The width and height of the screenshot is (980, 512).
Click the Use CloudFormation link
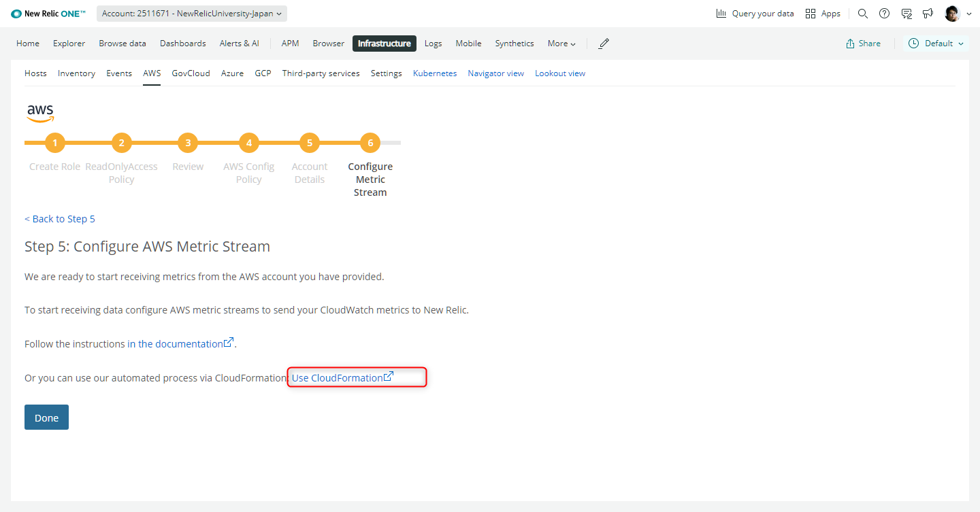342,377
